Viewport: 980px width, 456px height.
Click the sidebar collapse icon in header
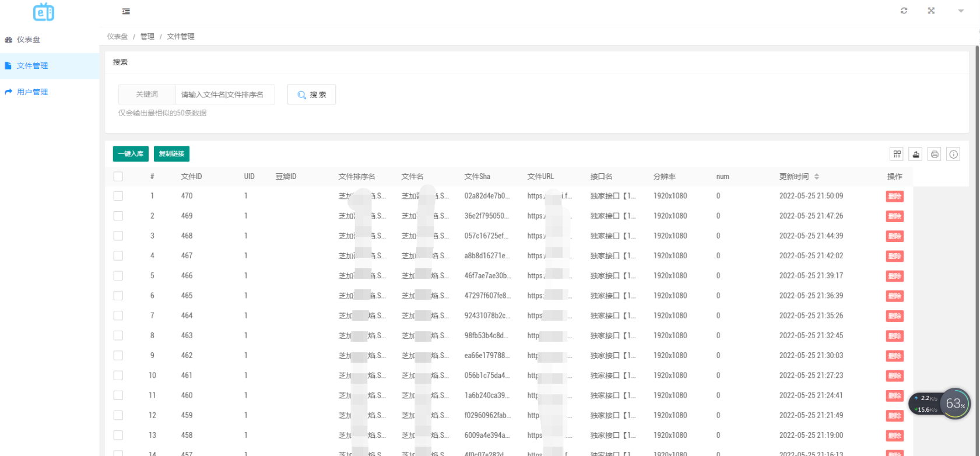126,11
